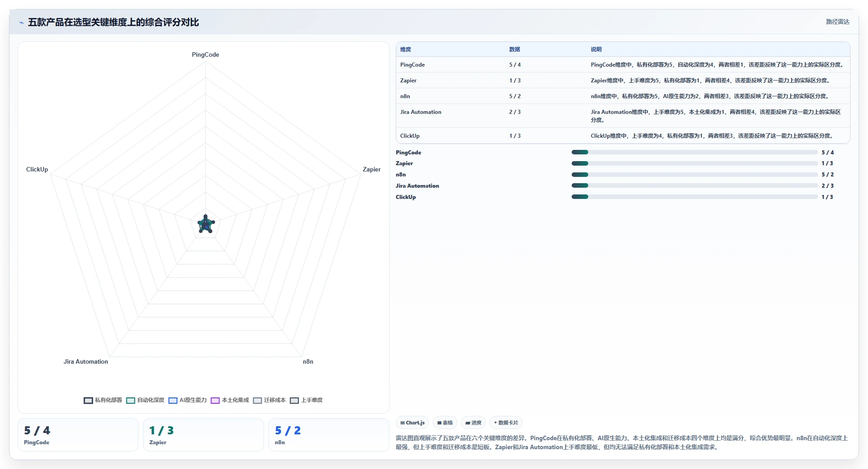Click the Jira Automation progress bar

694,185
